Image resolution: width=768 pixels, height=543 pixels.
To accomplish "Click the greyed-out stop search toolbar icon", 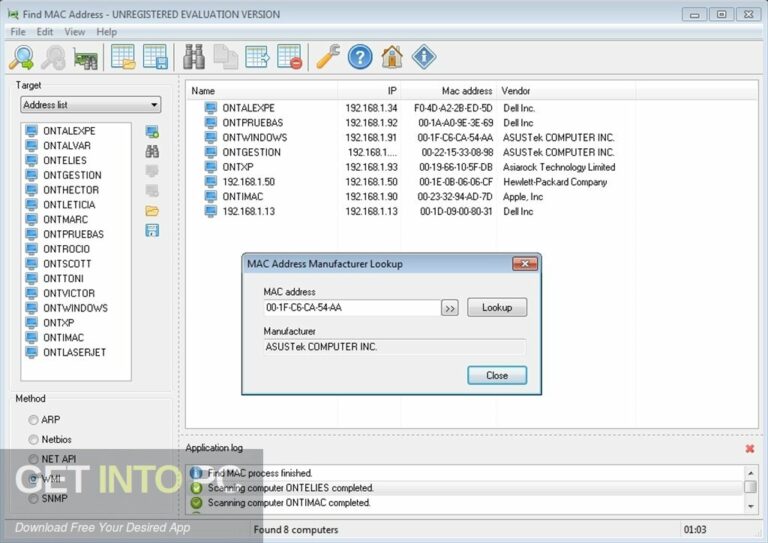I will [53, 57].
